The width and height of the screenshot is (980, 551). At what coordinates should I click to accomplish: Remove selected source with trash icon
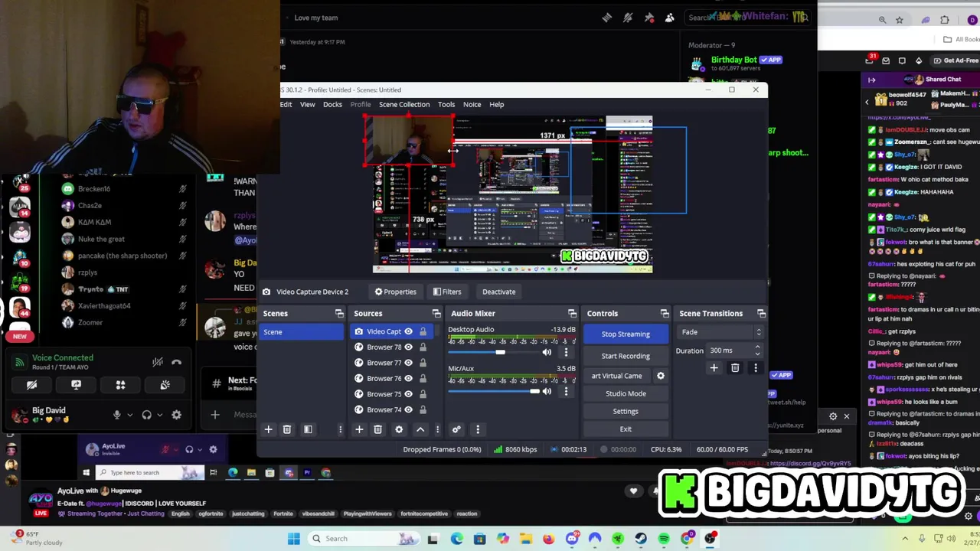click(x=377, y=429)
